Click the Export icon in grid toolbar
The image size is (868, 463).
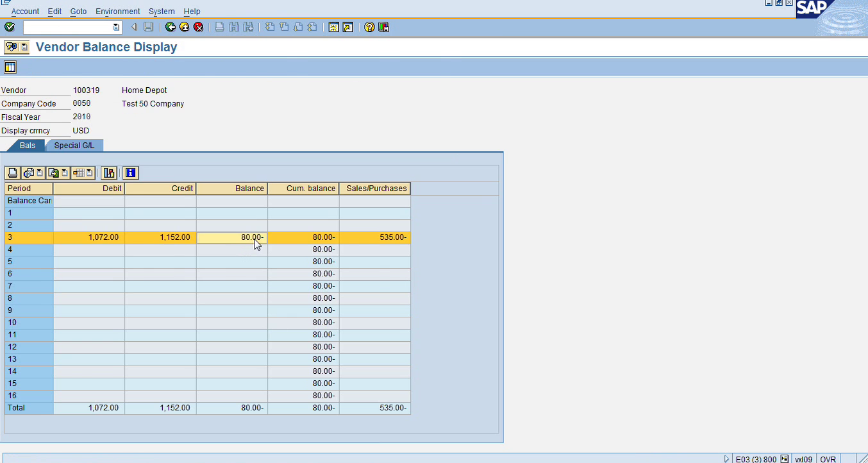pos(54,173)
